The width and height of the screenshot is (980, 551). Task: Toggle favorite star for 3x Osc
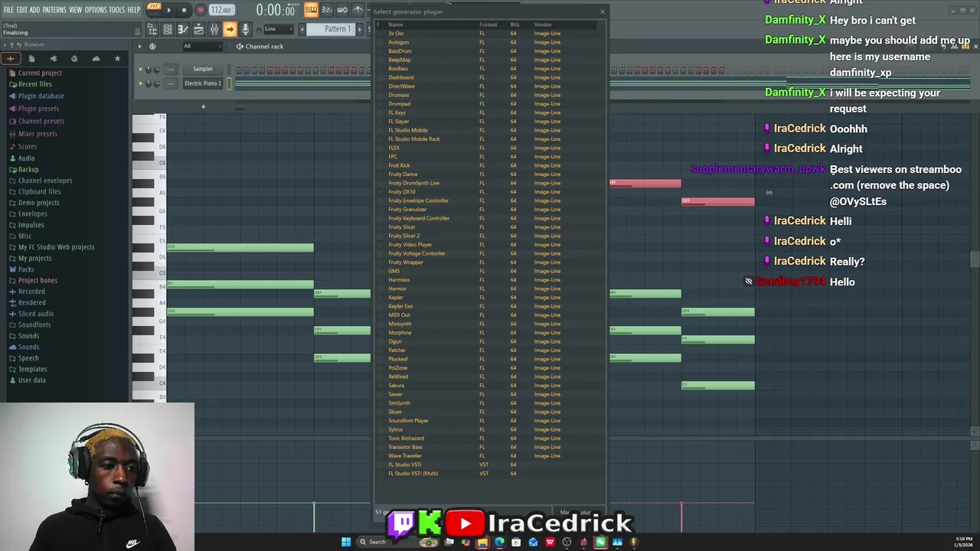coord(379,34)
